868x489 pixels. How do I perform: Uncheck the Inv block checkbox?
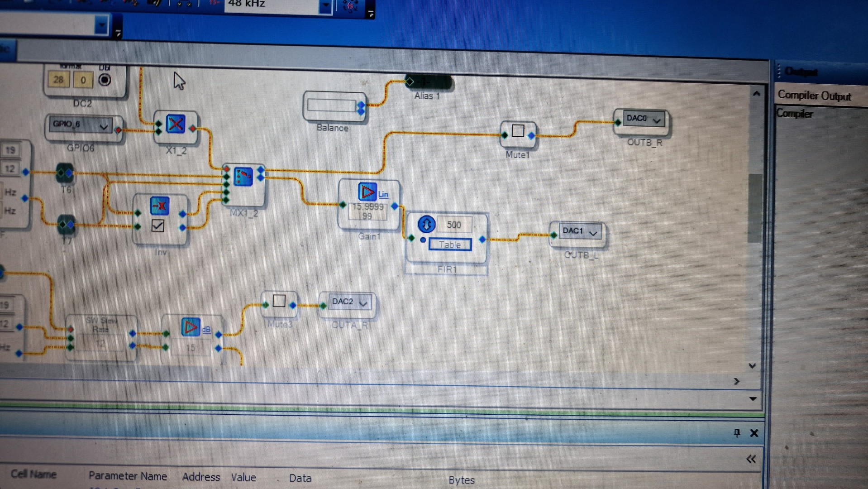[x=158, y=225]
